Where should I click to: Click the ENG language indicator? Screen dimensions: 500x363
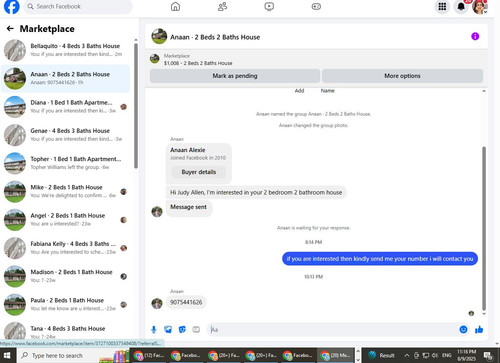[x=447, y=355]
